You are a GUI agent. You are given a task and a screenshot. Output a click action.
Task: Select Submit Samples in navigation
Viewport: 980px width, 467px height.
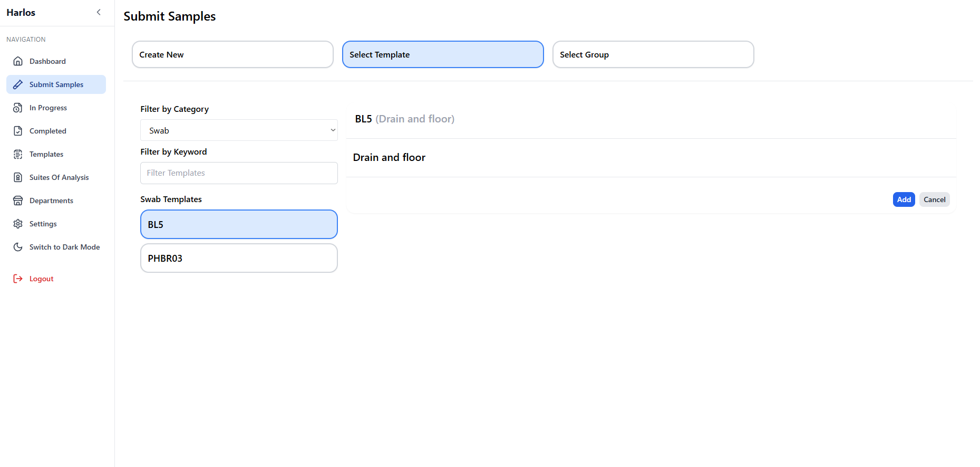56,84
